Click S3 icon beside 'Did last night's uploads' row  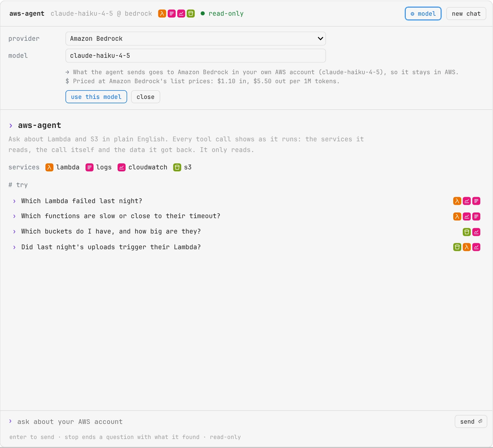tap(457, 247)
